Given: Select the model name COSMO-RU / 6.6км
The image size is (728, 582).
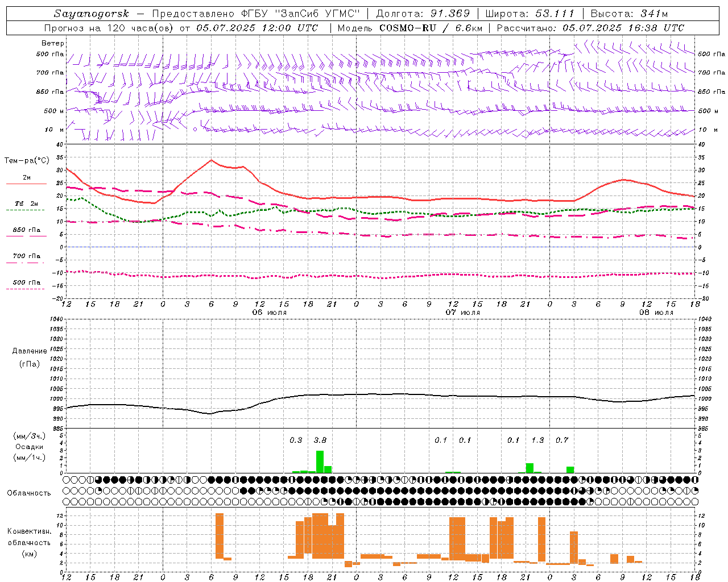Looking at the screenshot, I should coord(431,28).
